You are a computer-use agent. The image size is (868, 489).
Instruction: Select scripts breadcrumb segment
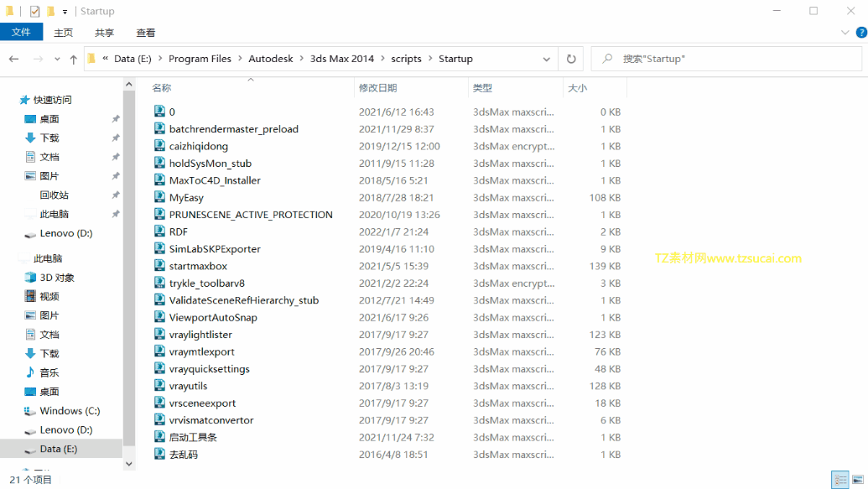[406, 59]
